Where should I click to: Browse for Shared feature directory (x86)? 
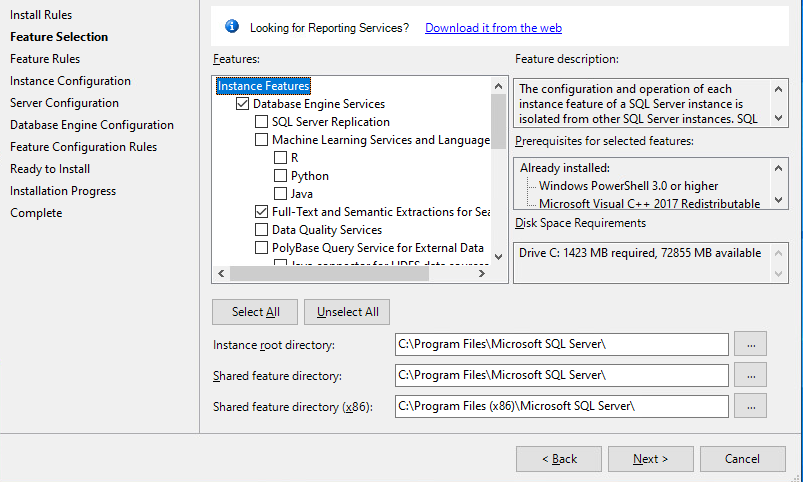pyautogui.click(x=750, y=406)
